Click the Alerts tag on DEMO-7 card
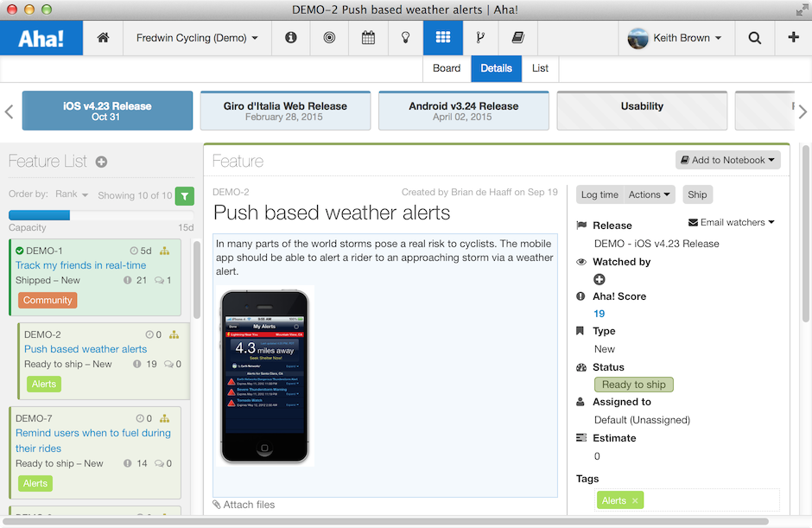Image resolution: width=812 pixels, height=528 pixels. pos(35,483)
